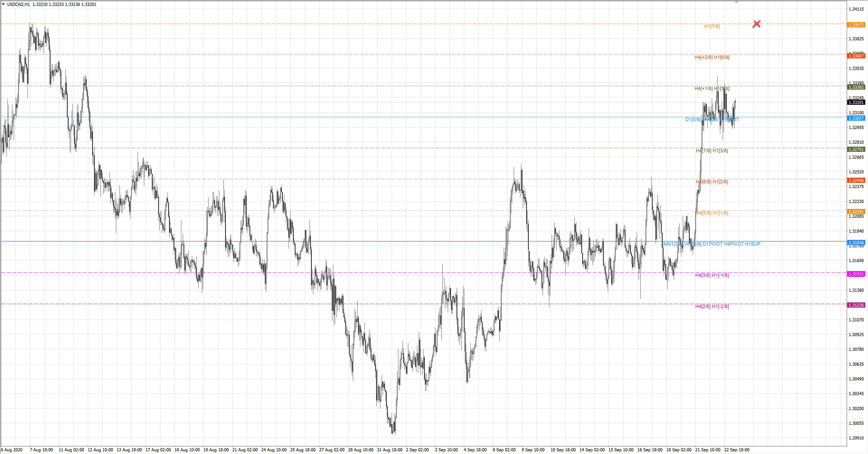868x454 pixels.
Task: Select the H4[7/8] H1[3/8] level label
Action: [712, 151]
